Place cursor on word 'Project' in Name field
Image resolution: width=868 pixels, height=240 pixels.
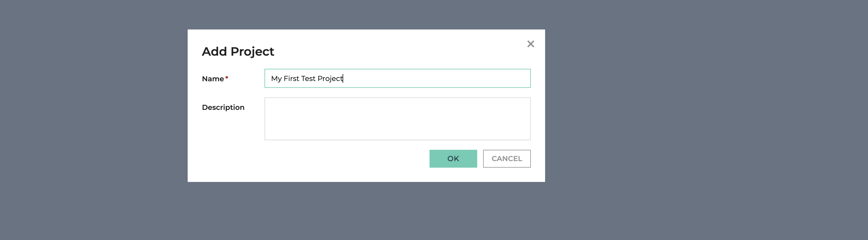point(330,79)
